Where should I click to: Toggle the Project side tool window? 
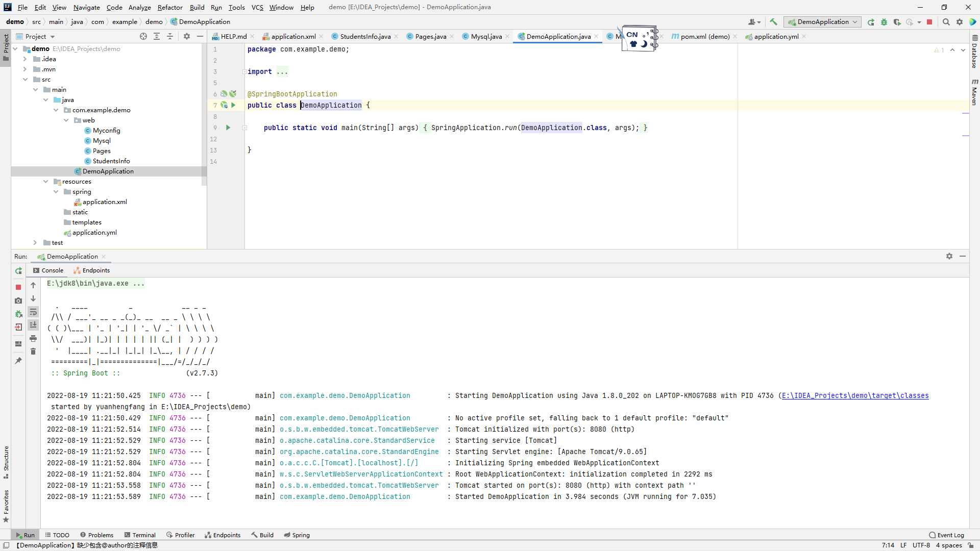[6, 47]
